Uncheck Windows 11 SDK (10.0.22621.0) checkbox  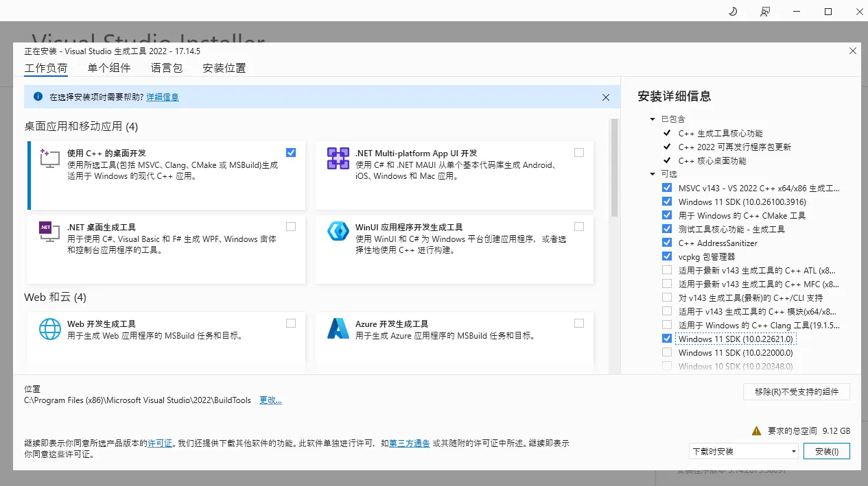tap(667, 339)
